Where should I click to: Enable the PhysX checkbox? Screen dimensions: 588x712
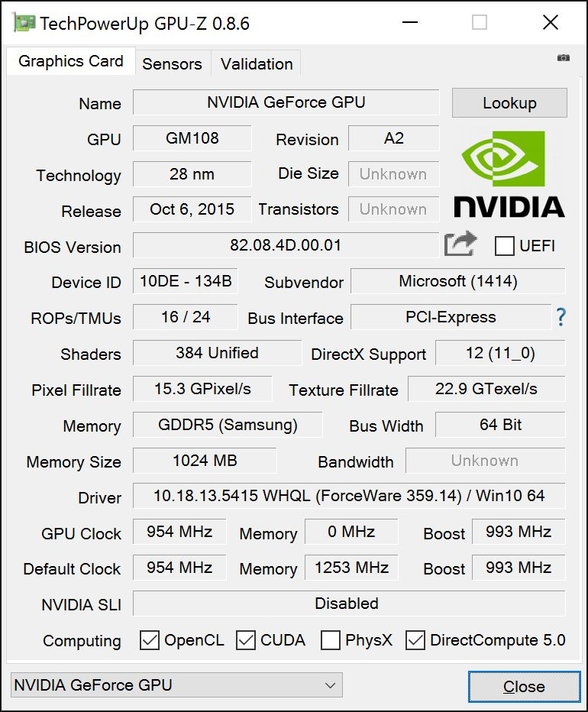pyautogui.click(x=330, y=640)
